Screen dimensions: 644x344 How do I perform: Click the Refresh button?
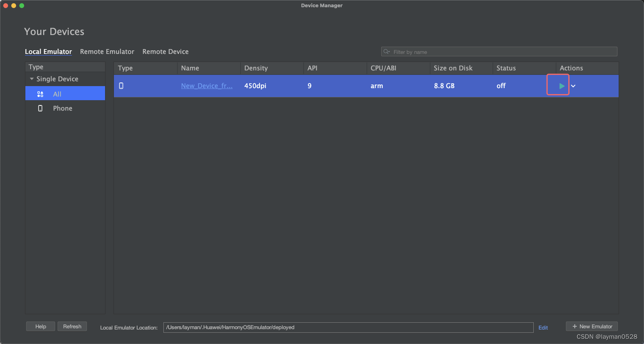(72, 326)
